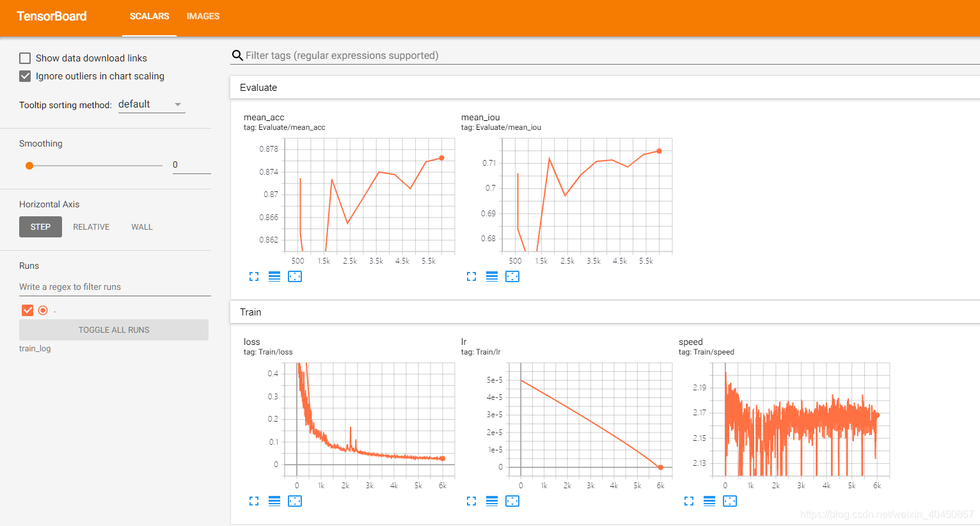The height and width of the screenshot is (526, 980).
Task: Fit domain to data on mean_acc chart
Action: [x=295, y=276]
